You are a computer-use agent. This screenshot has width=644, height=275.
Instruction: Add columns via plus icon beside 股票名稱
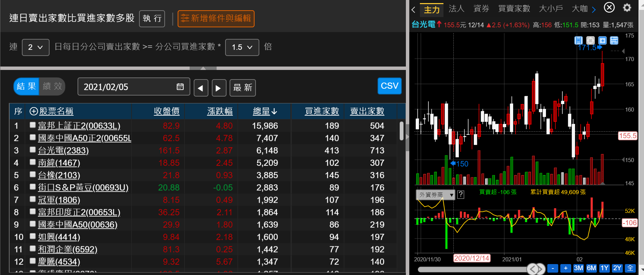33,111
